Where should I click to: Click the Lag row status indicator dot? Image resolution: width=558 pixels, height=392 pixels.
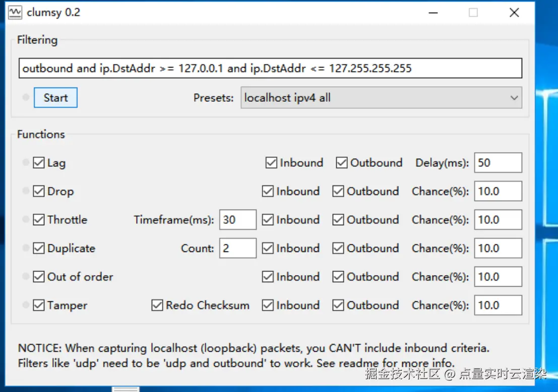[x=26, y=163]
